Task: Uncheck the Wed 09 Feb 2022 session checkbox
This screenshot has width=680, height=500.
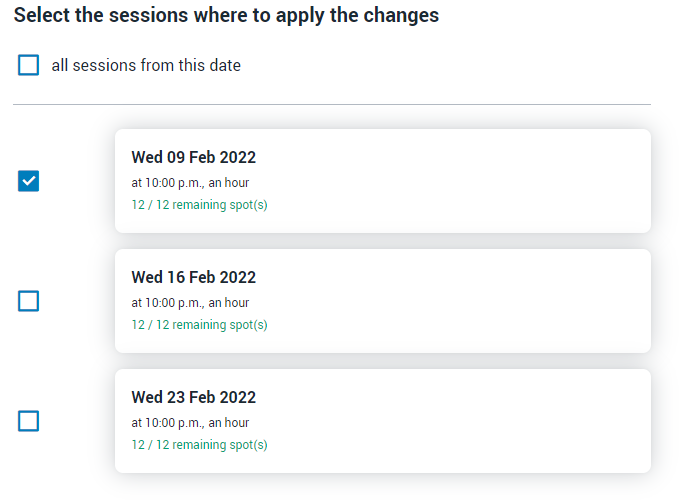Action: pyautogui.click(x=29, y=181)
